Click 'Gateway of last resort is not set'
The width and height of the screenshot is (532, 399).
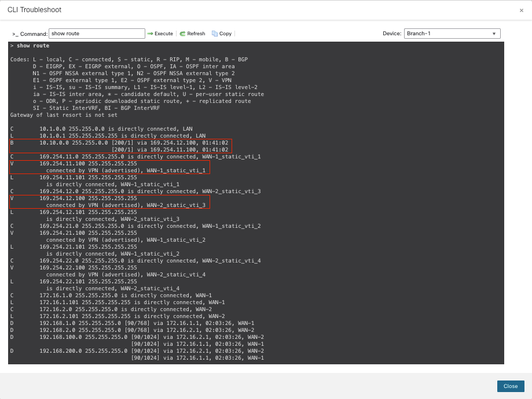tap(64, 115)
